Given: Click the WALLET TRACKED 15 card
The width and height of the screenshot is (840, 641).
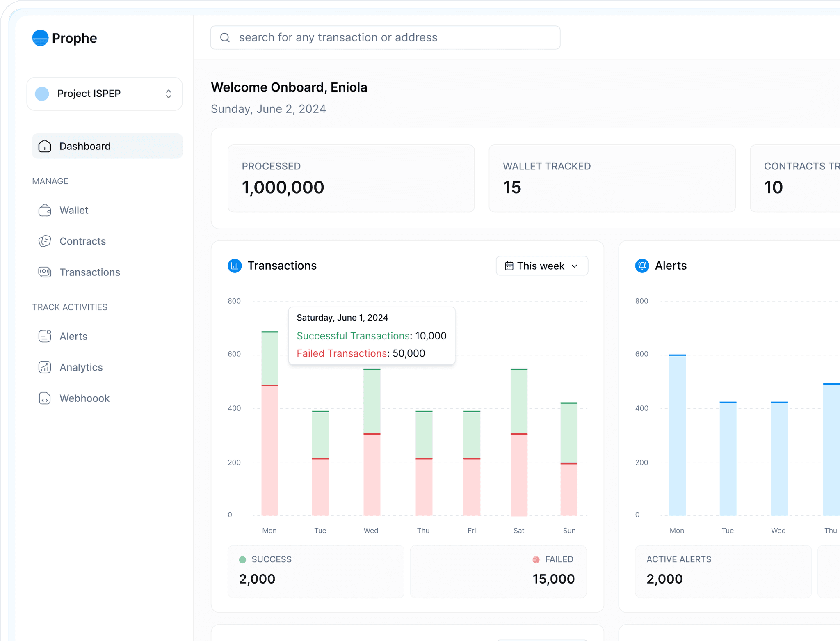Looking at the screenshot, I should 612,179.
